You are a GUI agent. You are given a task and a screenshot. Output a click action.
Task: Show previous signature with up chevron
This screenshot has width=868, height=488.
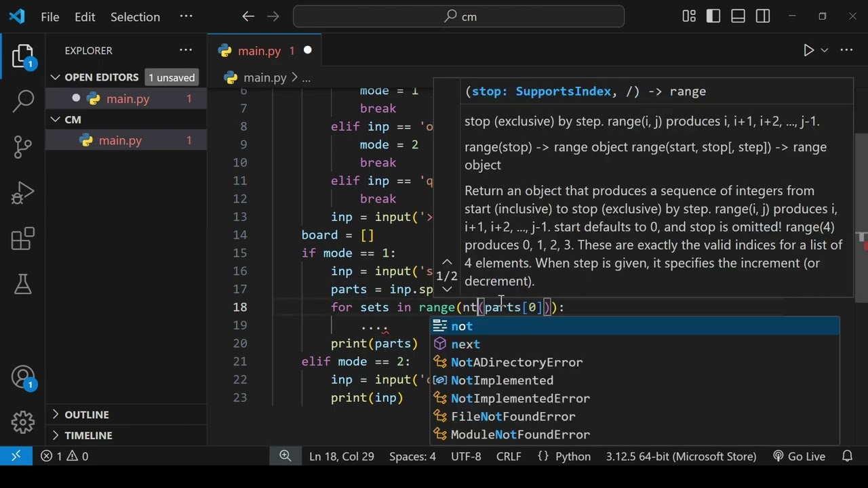pos(447,262)
